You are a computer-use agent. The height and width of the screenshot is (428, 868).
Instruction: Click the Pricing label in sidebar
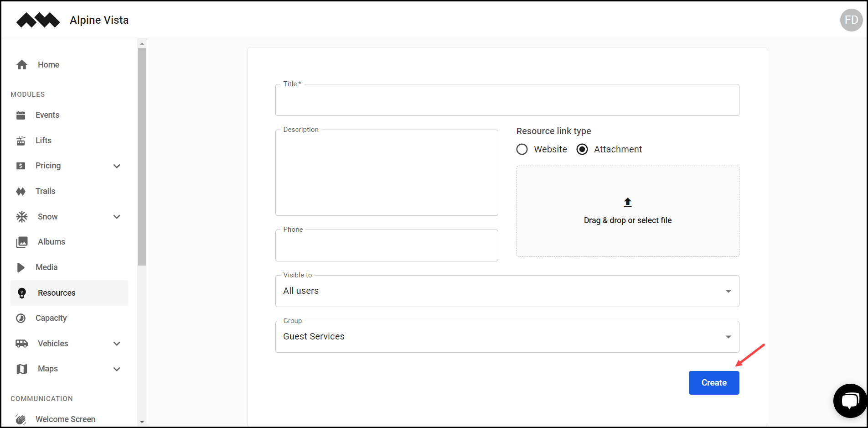point(48,166)
